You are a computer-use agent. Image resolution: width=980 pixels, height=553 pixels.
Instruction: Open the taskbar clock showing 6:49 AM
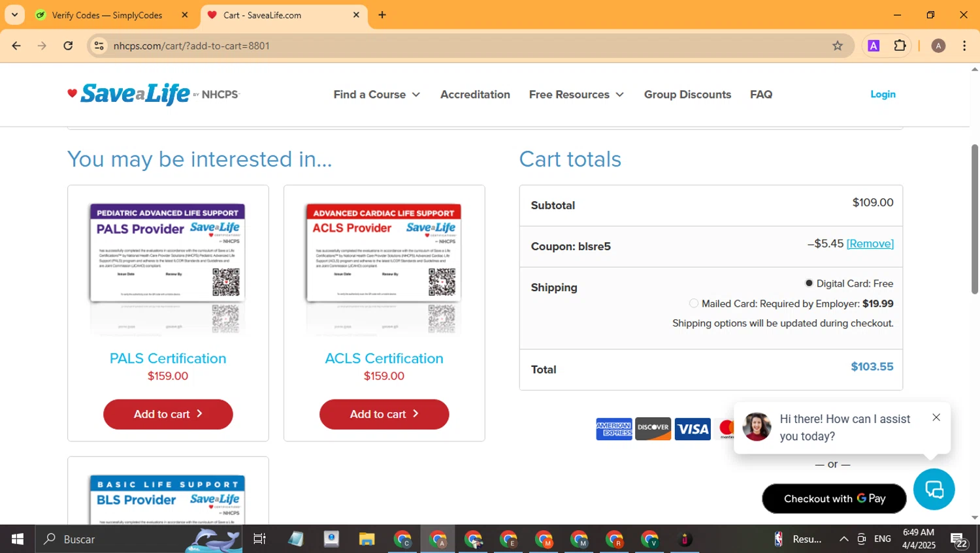point(919,539)
